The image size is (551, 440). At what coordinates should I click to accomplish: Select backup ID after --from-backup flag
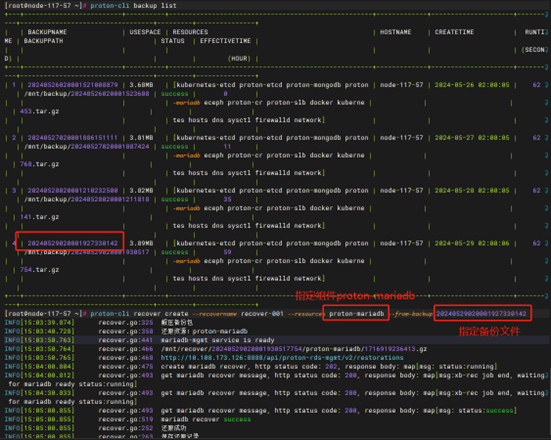point(481,313)
